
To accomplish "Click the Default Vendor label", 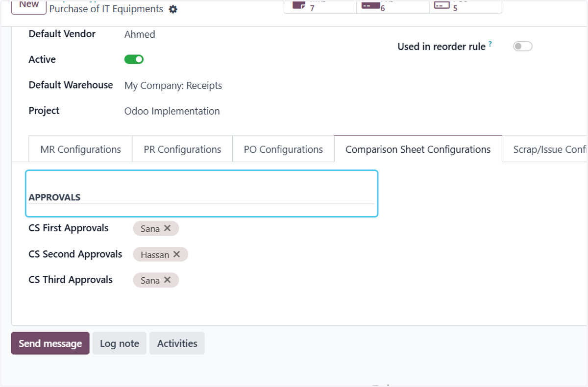I will pos(62,34).
